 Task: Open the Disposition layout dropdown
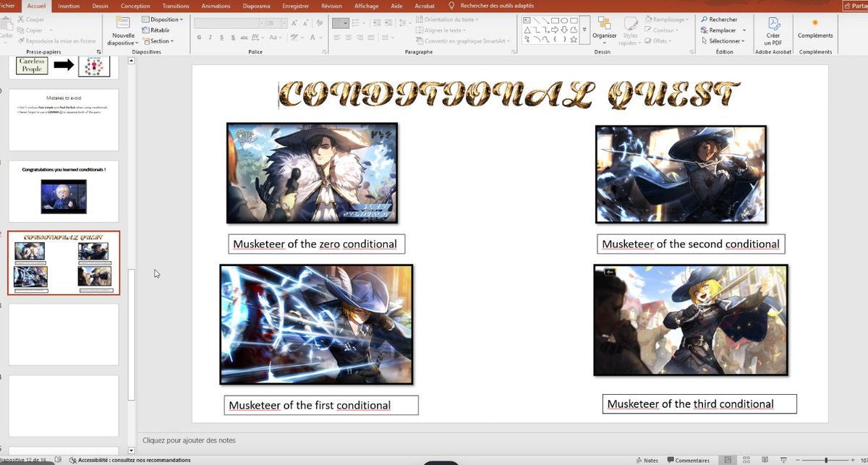[162, 20]
